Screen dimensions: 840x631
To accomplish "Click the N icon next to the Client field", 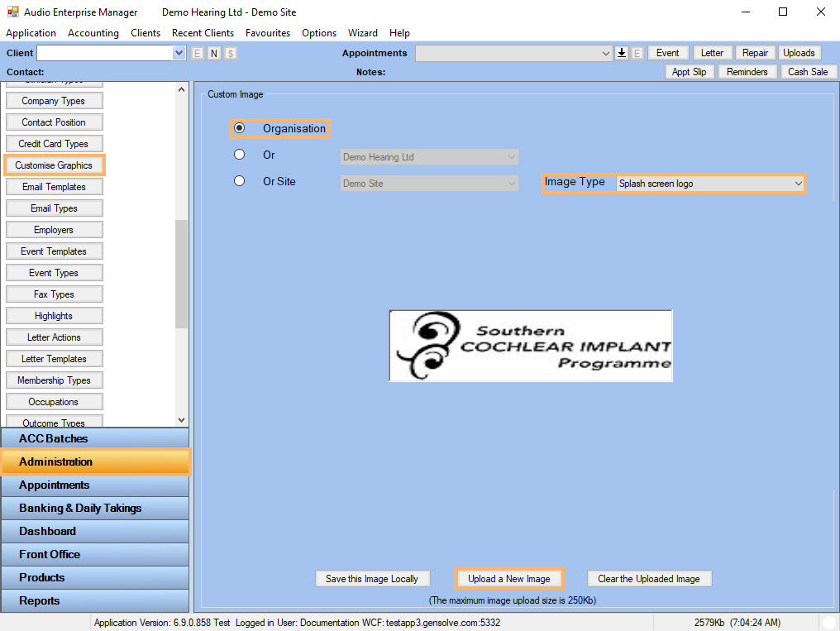I will tap(213, 52).
